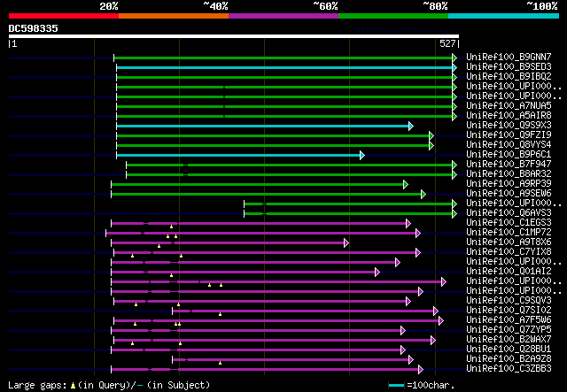Click yellow gap marker under Q01AI2 alignment
The image size is (567, 392).
pyautogui.click(x=171, y=276)
